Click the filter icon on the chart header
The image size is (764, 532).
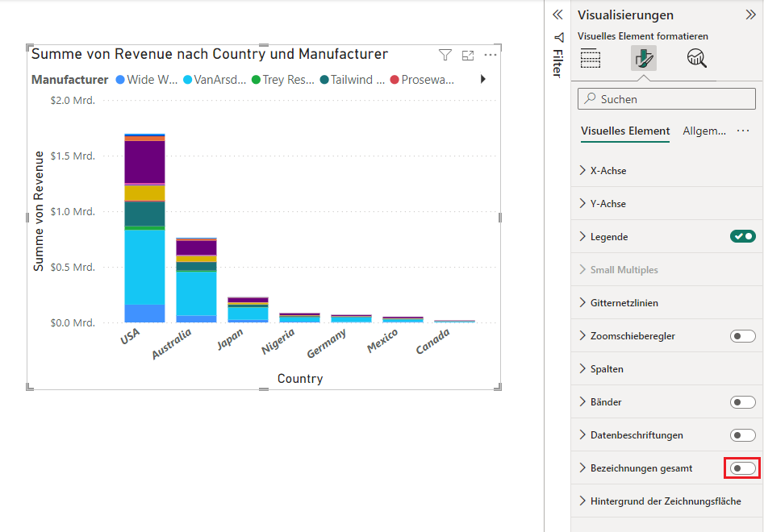pyautogui.click(x=445, y=55)
